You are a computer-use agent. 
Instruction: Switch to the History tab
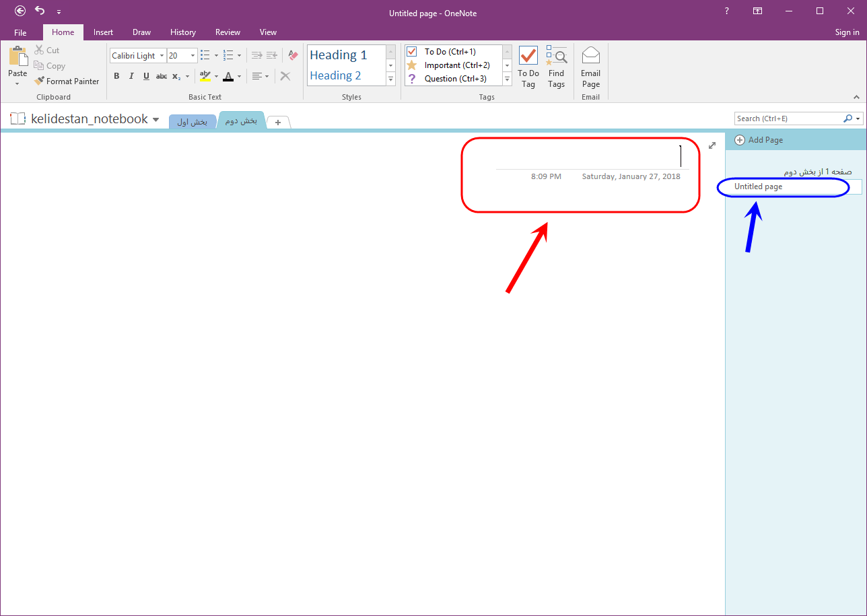[x=183, y=32]
